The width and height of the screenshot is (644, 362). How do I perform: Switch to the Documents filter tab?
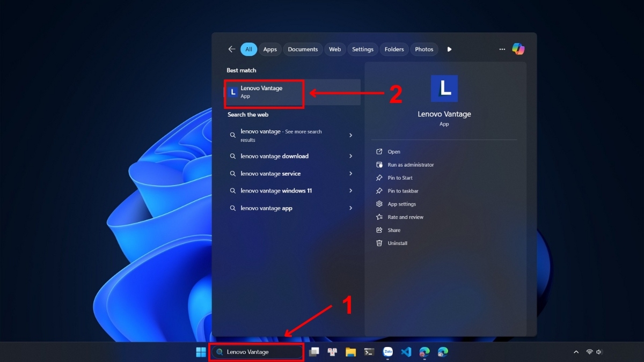[x=303, y=49]
